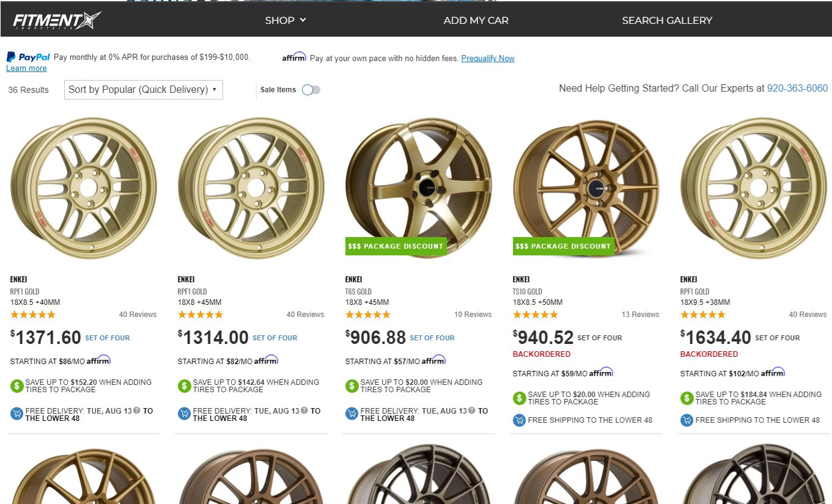This screenshot has height=504, width=832.
Task: Click the $906.88 set of four price
Action: (x=375, y=337)
